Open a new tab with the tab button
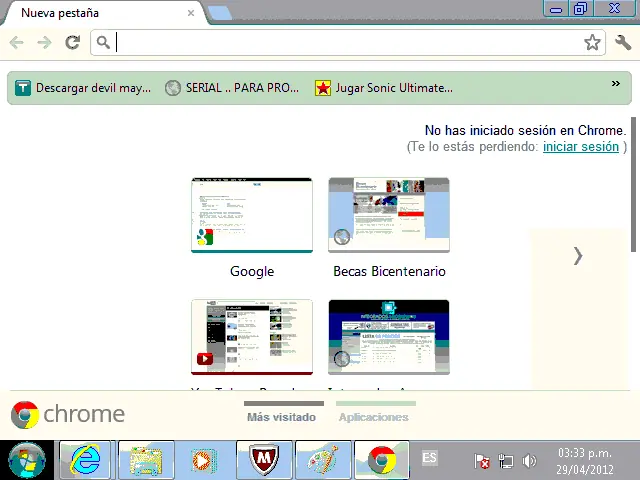This screenshot has height=480, width=640. click(220, 13)
